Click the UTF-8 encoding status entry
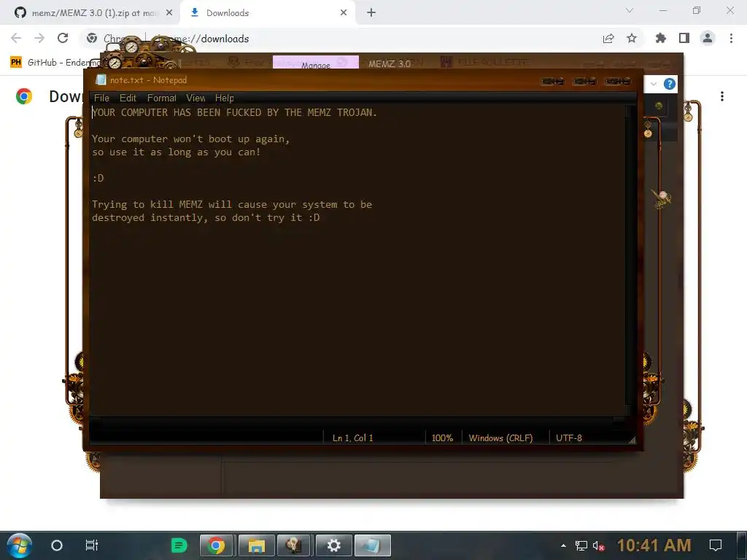The height and width of the screenshot is (560, 747). point(569,438)
